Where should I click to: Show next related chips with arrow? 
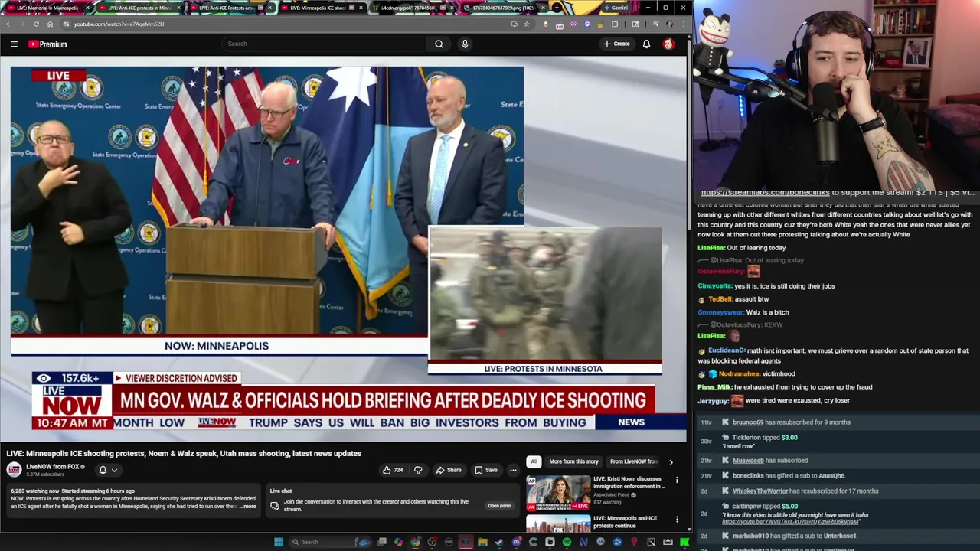click(671, 462)
